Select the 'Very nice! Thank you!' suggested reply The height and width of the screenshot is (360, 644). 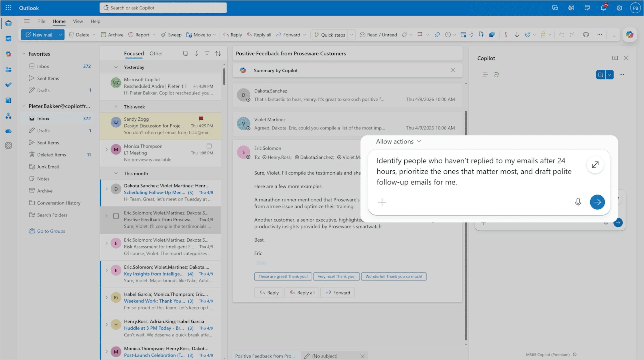(x=336, y=276)
